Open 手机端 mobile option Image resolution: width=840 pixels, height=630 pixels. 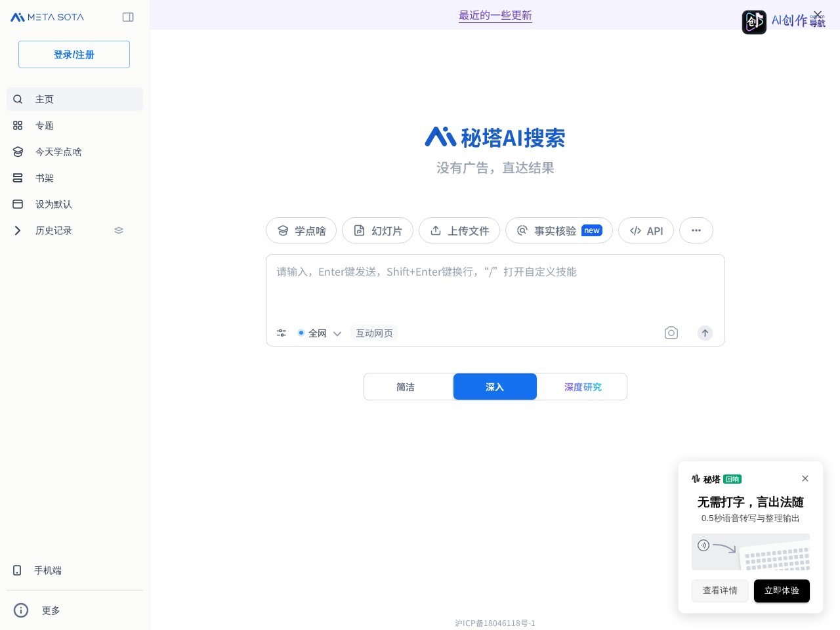75,570
